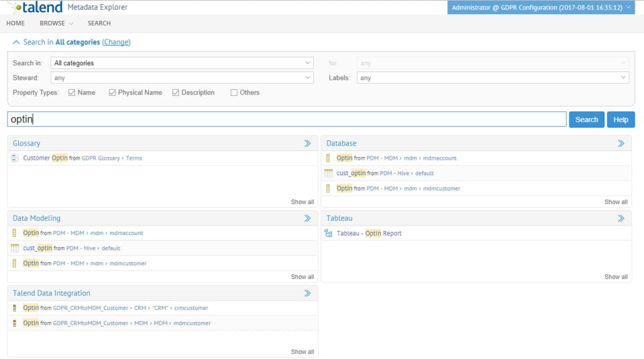Click the Tableau - Optin Report icon
This screenshot has height=359, width=644.
point(329,234)
